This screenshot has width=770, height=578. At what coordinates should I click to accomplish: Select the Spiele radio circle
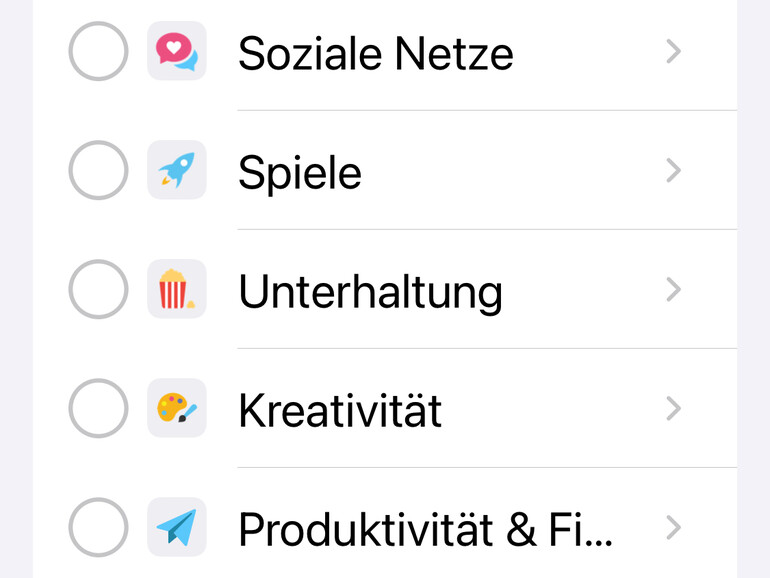tap(98, 170)
